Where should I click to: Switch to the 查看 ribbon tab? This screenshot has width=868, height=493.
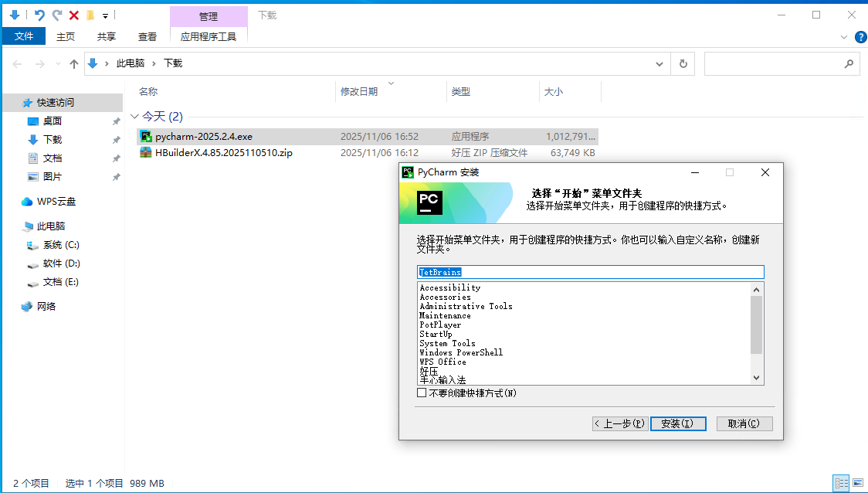point(147,36)
